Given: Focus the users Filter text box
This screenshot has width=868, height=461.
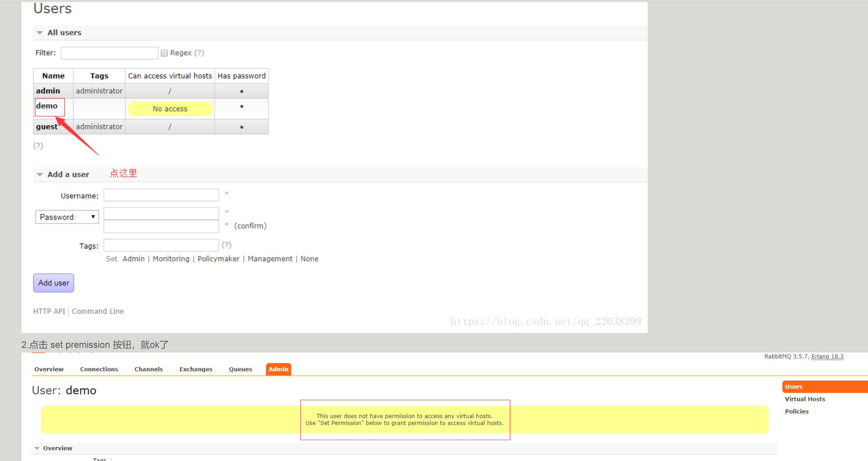Looking at the screenshot, I should 109,53.
